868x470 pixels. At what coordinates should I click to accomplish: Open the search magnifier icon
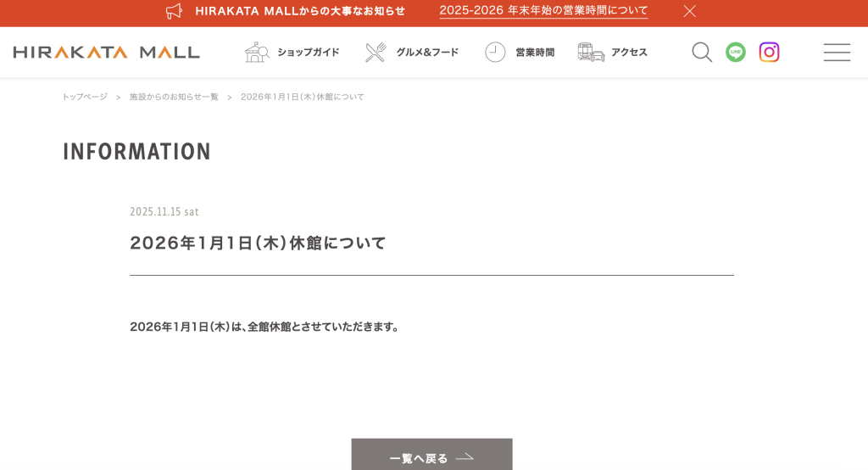pyautogui.click(x=702, y=52)
